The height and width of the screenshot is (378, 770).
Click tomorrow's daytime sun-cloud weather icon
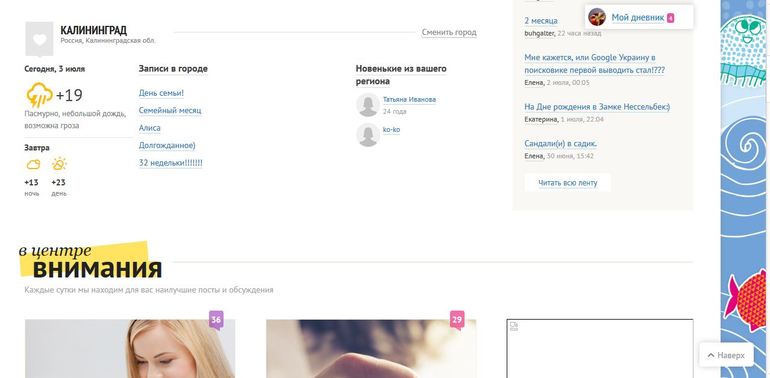(59, 163)
